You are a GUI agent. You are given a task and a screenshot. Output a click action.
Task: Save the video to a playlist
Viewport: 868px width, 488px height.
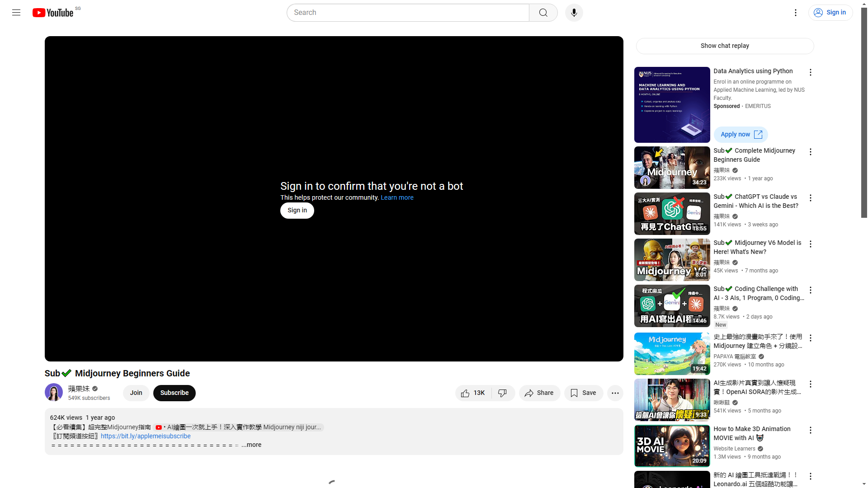583,393
